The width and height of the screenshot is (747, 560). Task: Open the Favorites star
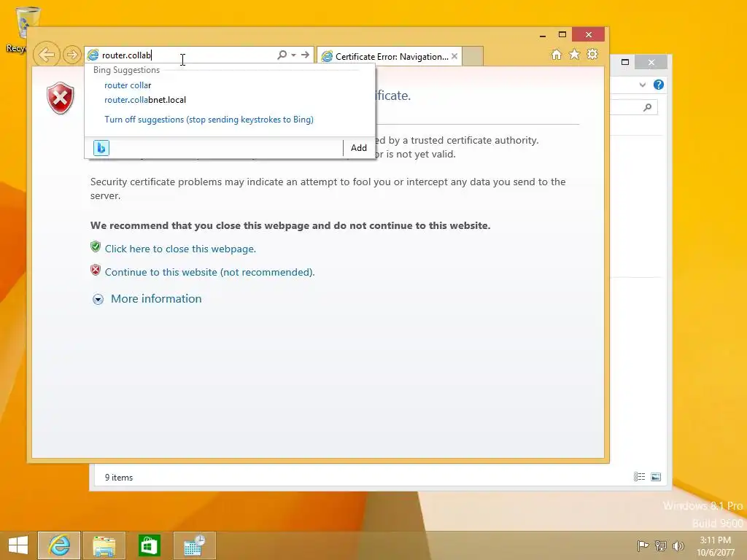(x=575, y=54)
